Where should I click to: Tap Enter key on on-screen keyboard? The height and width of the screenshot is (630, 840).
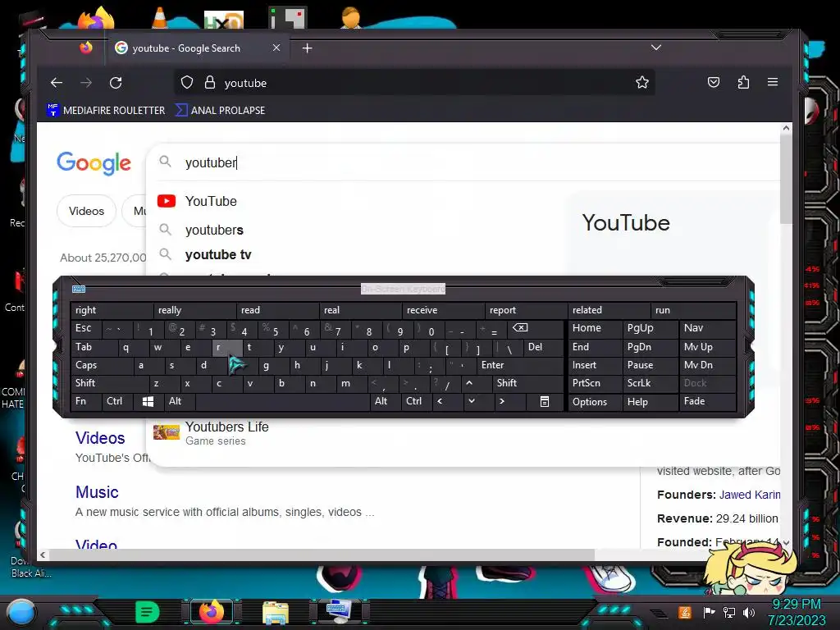point(519,365)
